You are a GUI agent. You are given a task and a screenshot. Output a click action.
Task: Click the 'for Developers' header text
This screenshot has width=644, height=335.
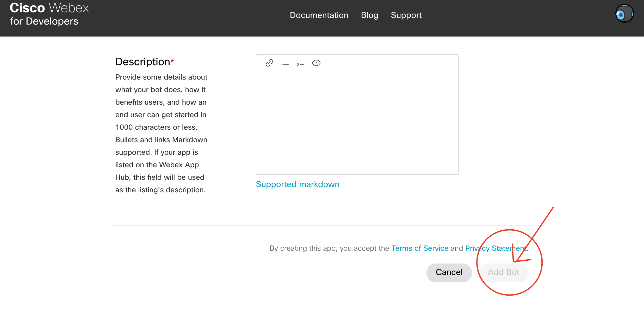click(x=44, y=21)
